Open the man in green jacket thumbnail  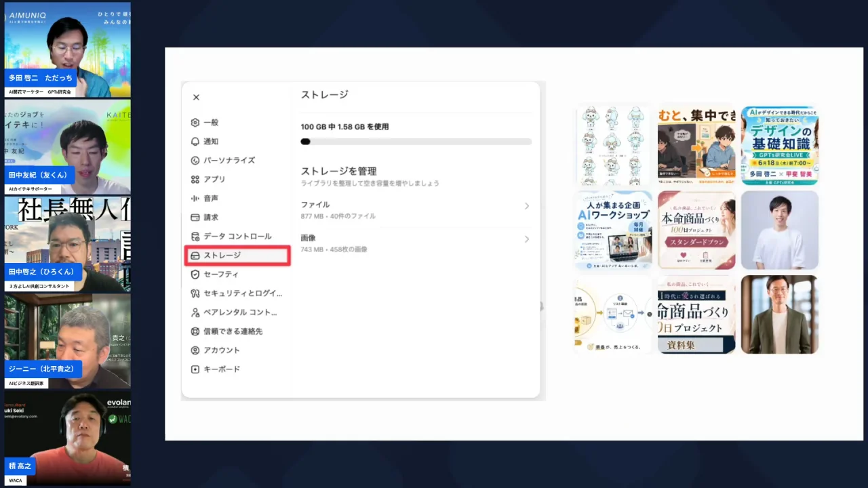780,314
